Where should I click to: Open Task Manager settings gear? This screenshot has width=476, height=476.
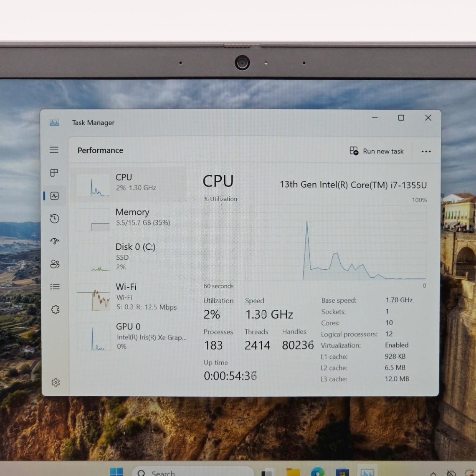click(56, 382)
